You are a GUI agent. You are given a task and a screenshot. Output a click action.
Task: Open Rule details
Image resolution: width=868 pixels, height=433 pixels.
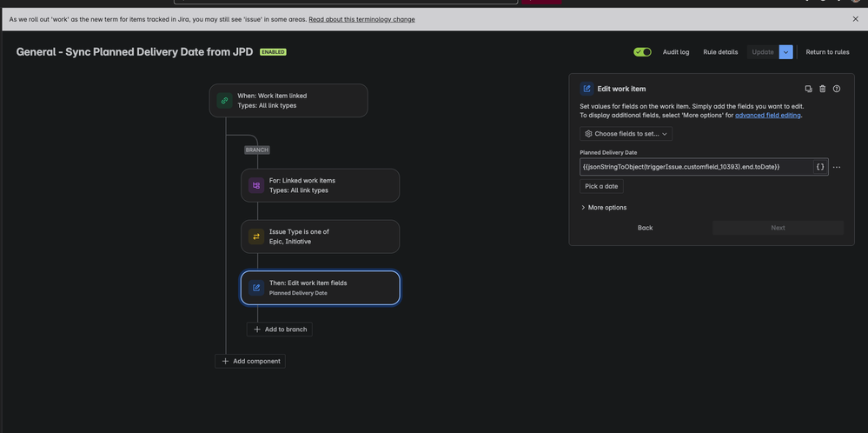point(720,52)
